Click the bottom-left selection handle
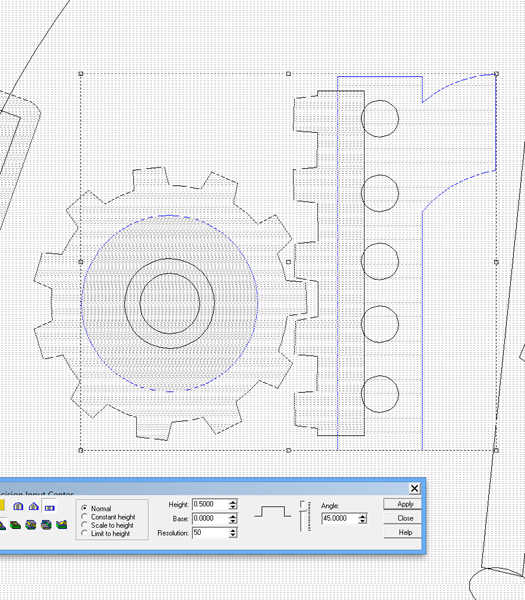The width and height of the screenshot is (525, 600). [x=81, y=450]
